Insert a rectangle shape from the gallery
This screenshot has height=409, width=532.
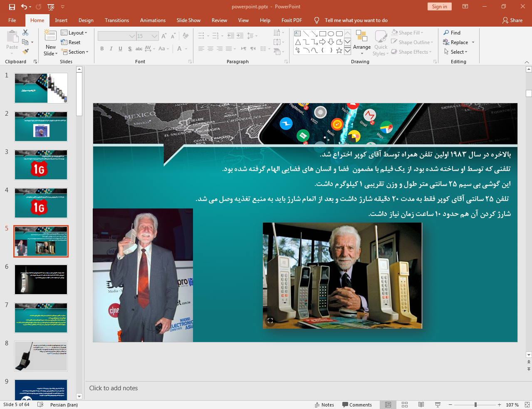click(323, 34)
